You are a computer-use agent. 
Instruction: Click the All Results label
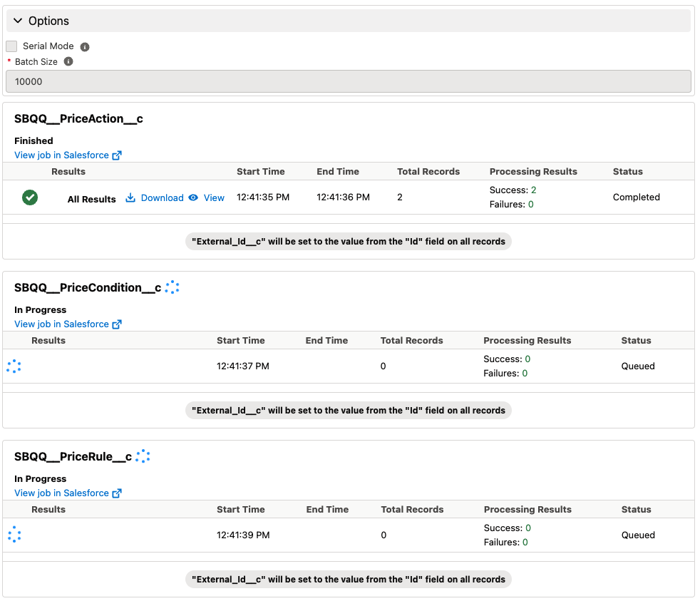click(91, 199)
